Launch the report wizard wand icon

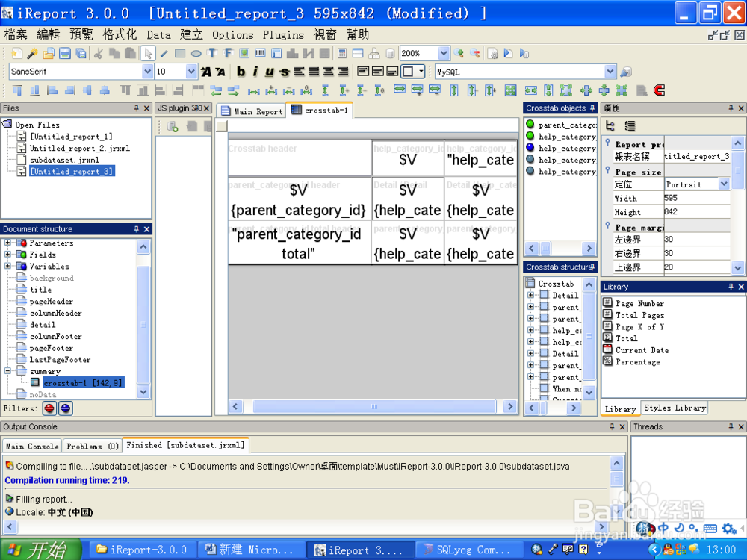[x=32, y=53]
